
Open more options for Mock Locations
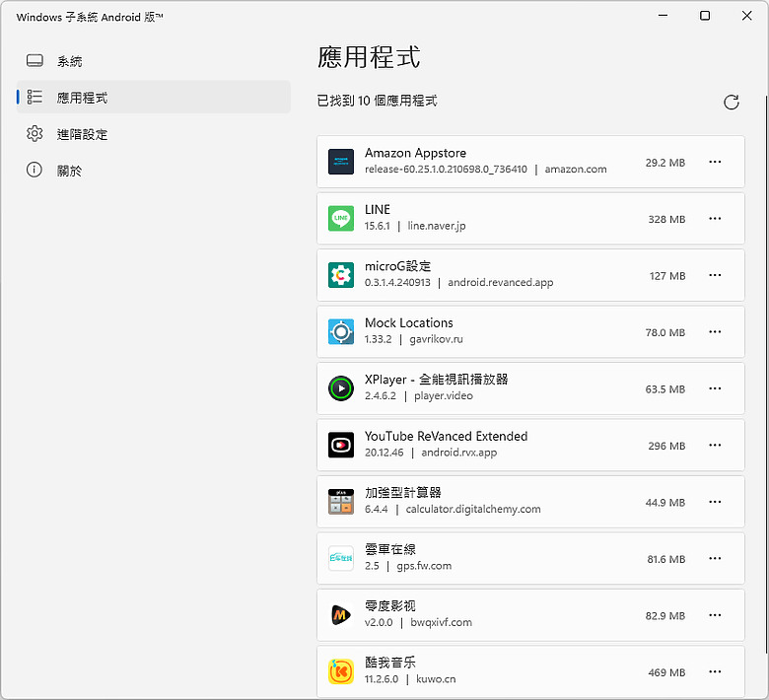pyautogui.click(x=715, y=331)
